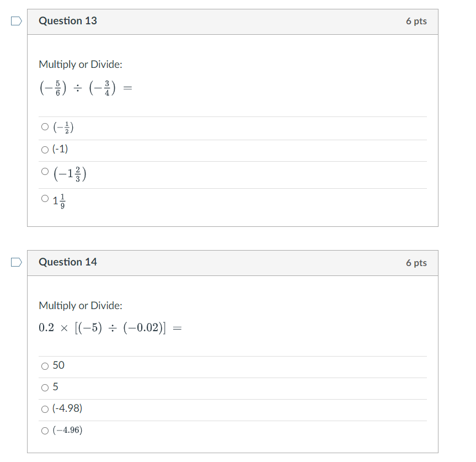
Task: Click the flag icon beside Question 13
Action: [15, 20]
